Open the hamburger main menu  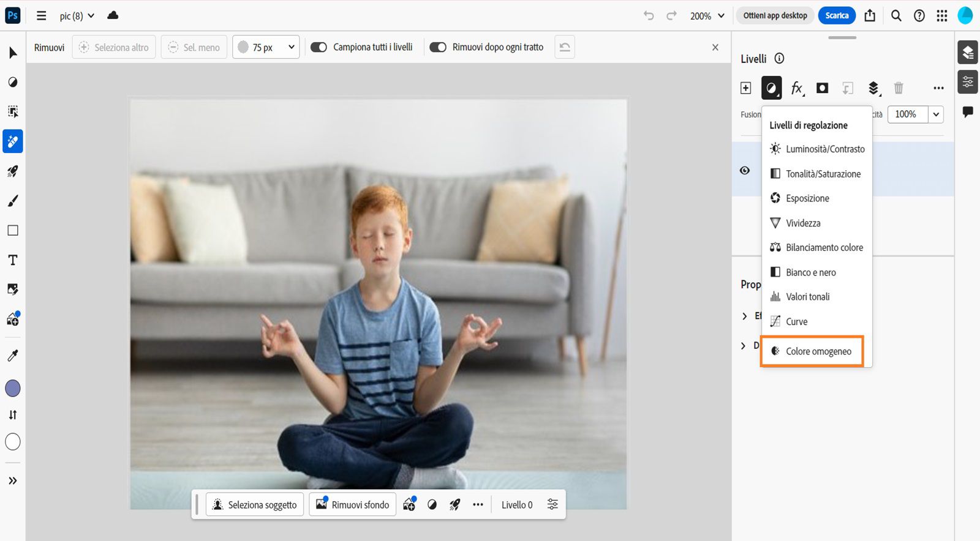pyautogui.click(x=42, y=16)
